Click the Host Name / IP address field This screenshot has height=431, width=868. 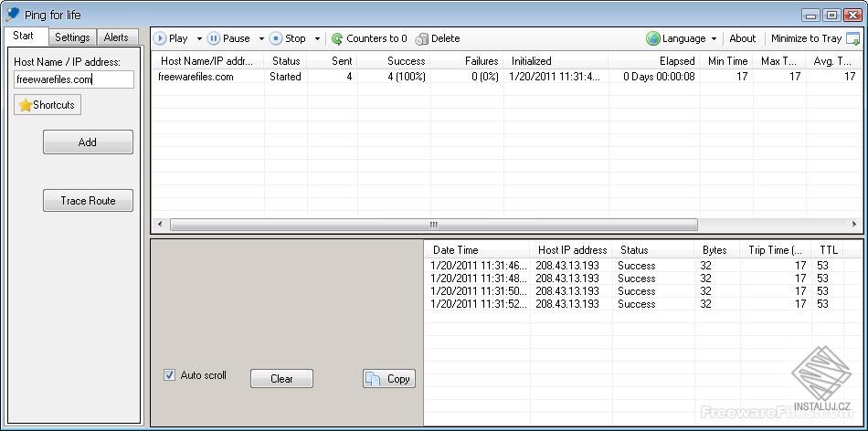74,79
